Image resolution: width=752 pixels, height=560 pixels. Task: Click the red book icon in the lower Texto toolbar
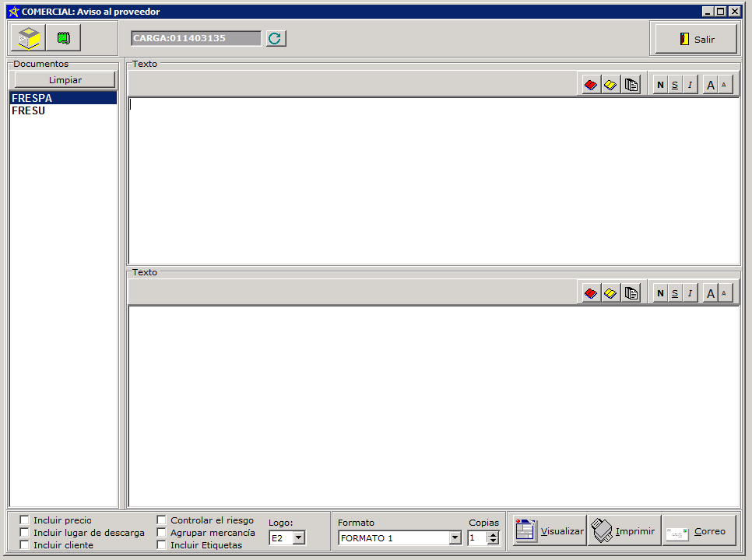591,293
